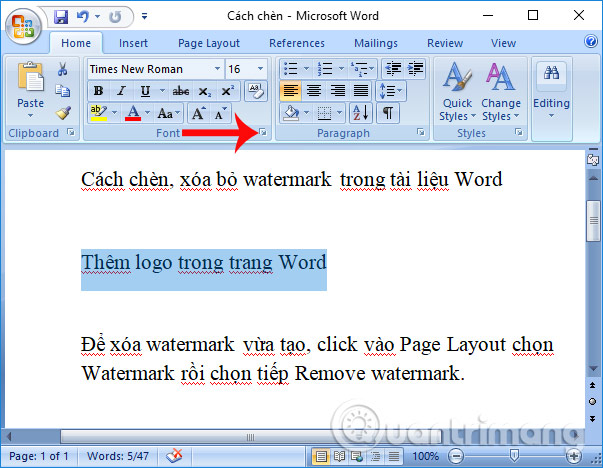603x468 pixels.
Task: Enable Center text alignment
Action: (314, 90)
